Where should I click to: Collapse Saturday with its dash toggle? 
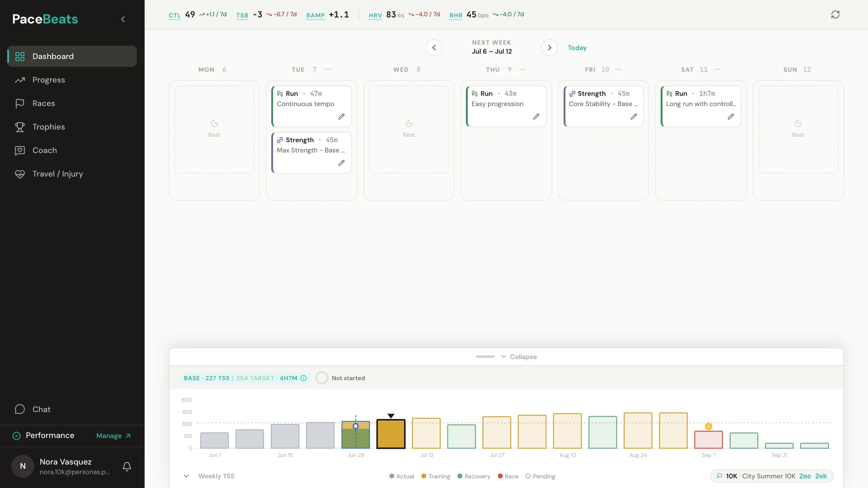(x=717, y=69)
